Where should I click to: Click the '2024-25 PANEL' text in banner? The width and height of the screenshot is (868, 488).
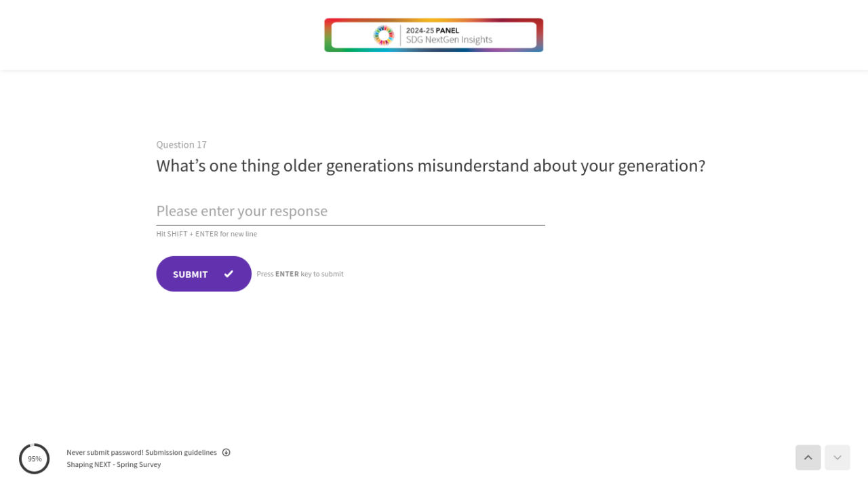(432, 30)
